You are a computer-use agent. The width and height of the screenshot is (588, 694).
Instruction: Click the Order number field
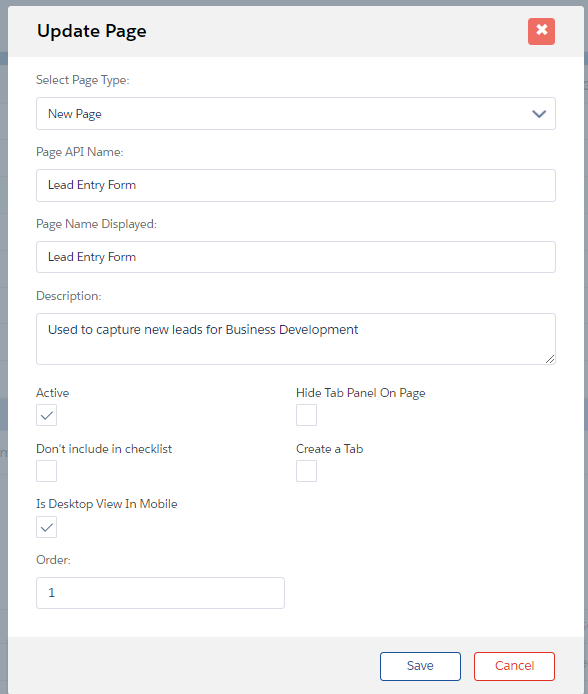point(160,593)
